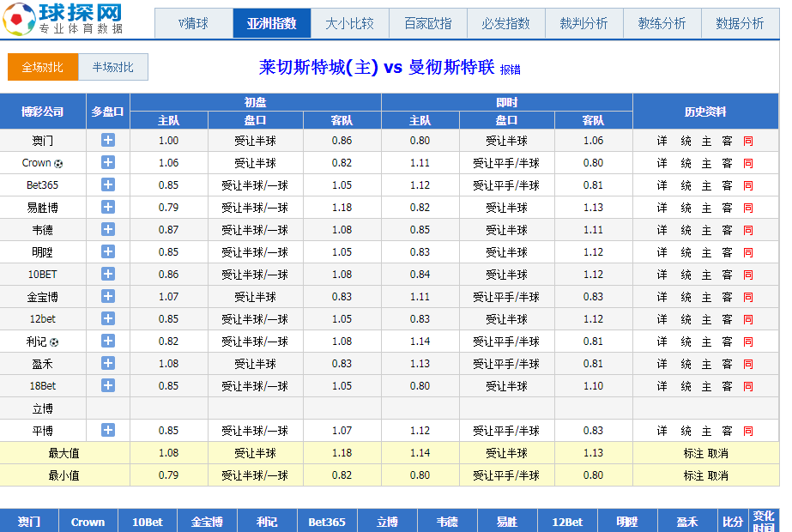
Task: Click the 澳门 bottom table header
Action: pyautogui.click(x=29, y=522)
